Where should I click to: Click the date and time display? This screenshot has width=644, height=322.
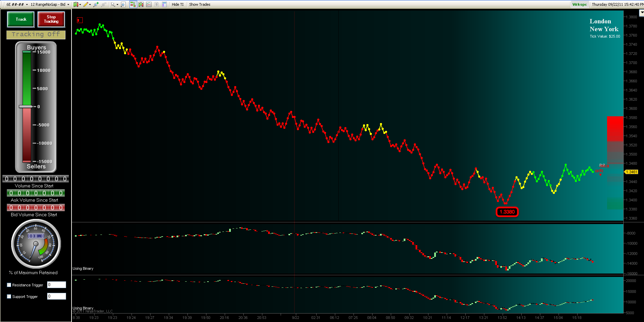[x=617, y=4]
